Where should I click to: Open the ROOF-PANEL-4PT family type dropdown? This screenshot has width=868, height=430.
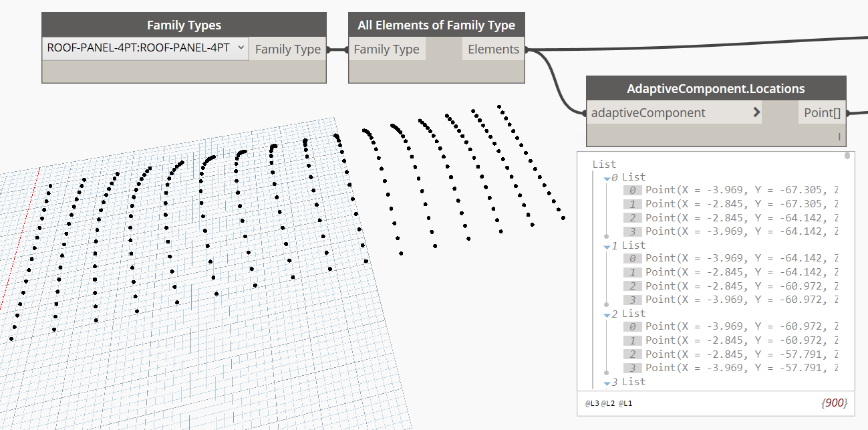tap(145, 48)
